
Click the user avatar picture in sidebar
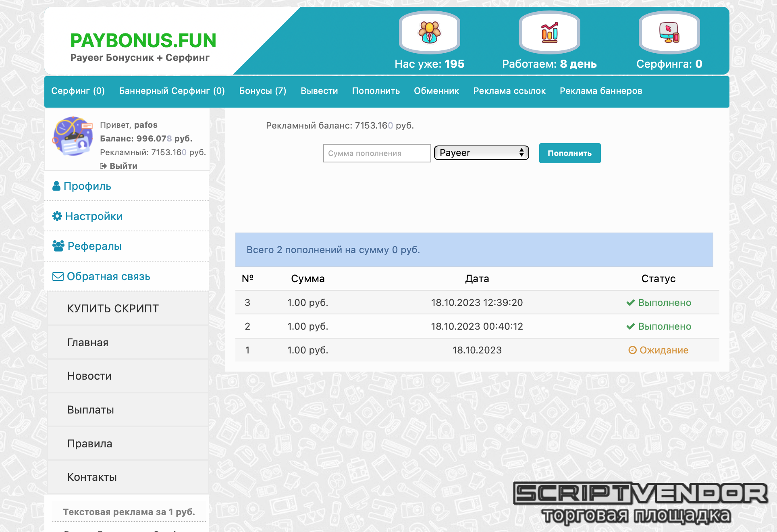coord(73,137)
